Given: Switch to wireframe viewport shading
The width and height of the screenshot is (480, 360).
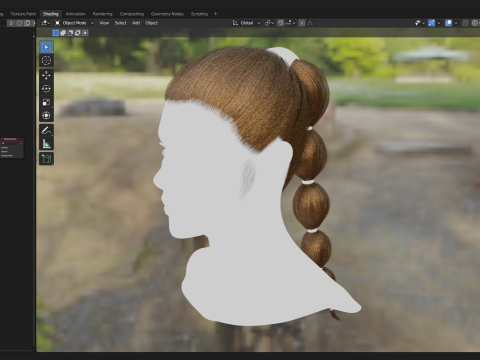Looking at the screenshot, I should (475, 23).
